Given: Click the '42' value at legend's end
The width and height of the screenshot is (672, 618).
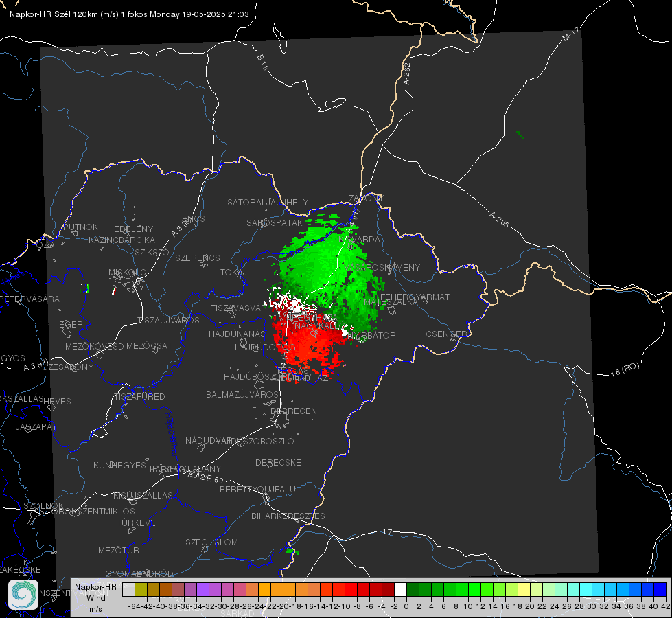Looking at the screenshot, I should (x=665, y=606).
